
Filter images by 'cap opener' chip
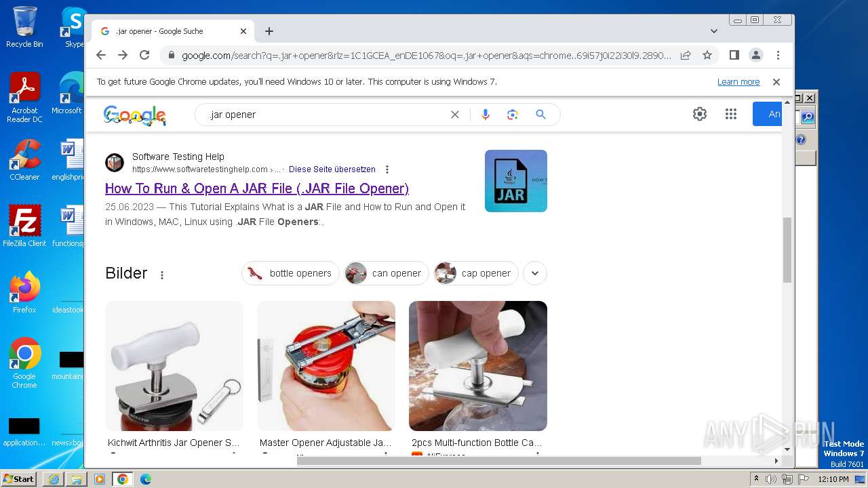476,273
